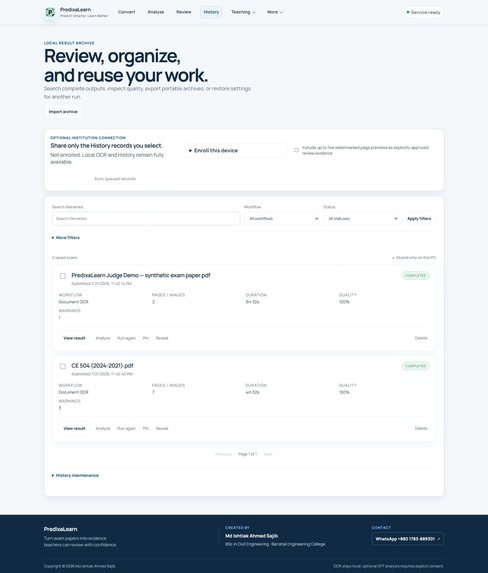
Task: Reveal the CE 504 (2024-2021).pdf file
Action: coord(162,428)
